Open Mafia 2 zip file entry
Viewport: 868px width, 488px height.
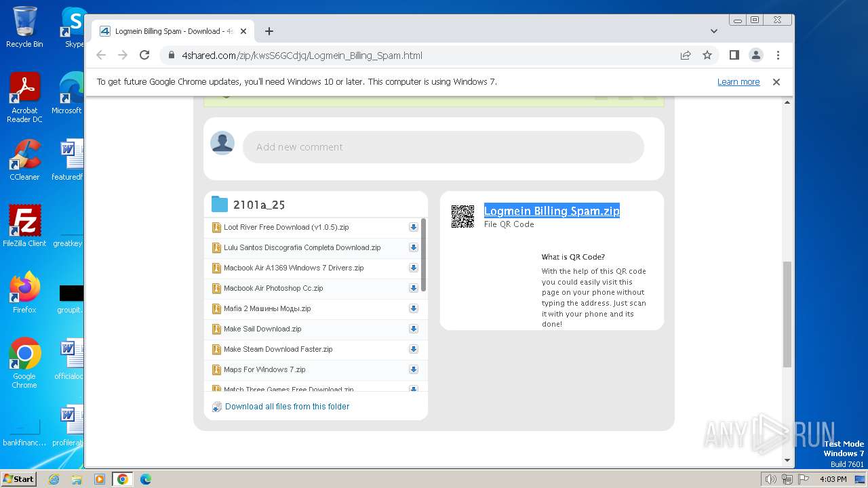click(267, 308)
